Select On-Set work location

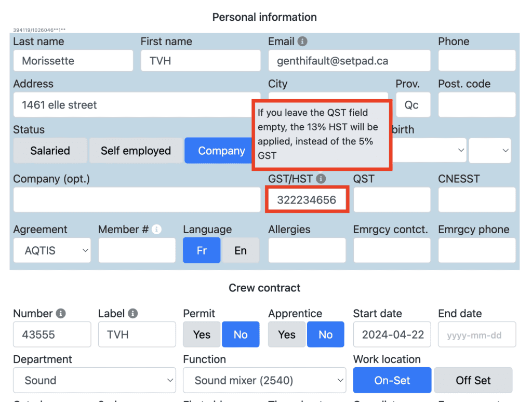[392, 380]
